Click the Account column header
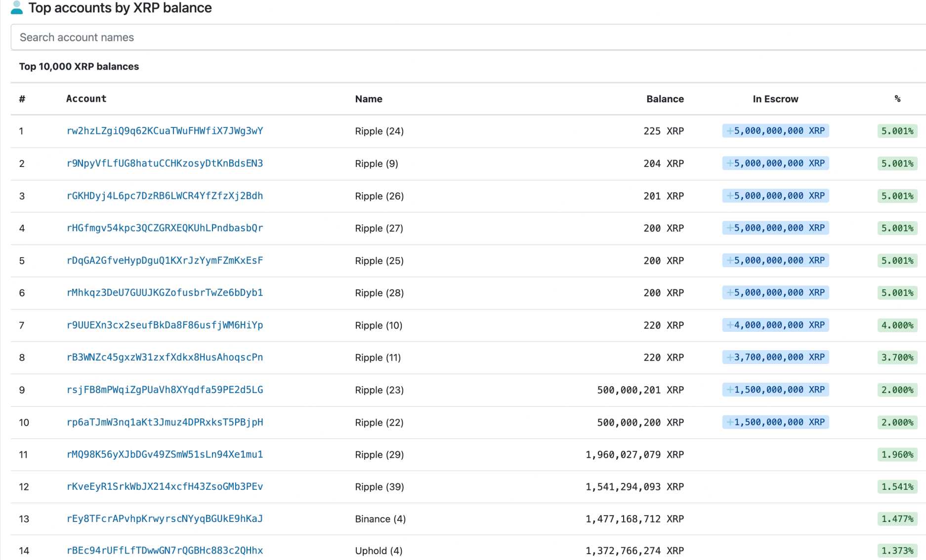 pos(86,99)
